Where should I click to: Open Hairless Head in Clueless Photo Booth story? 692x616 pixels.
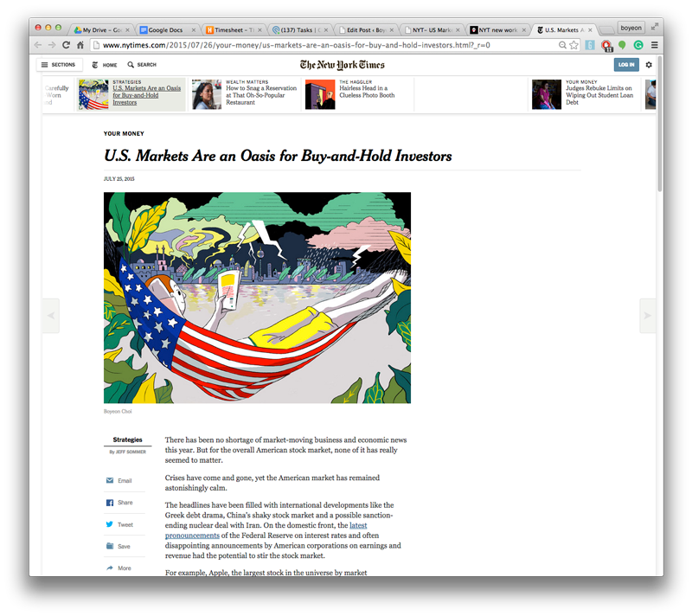367,92
